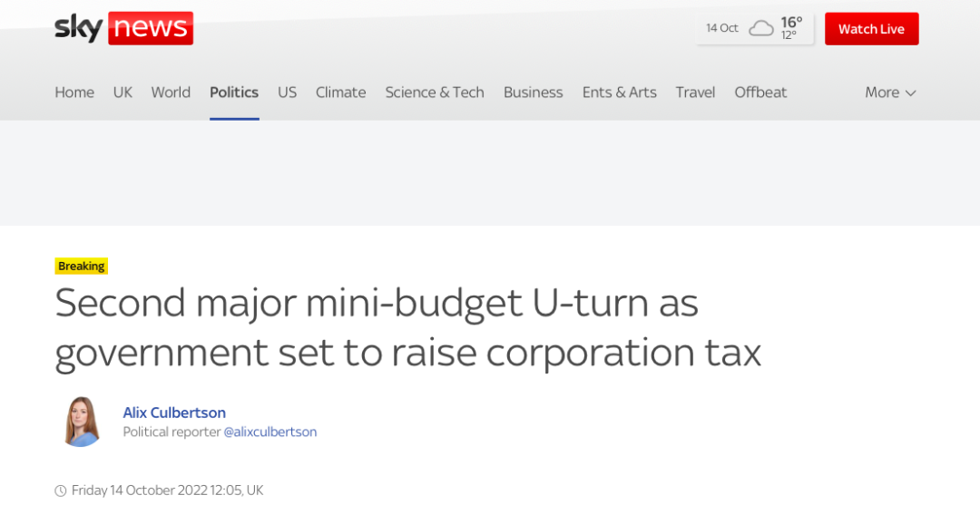The width and height of the screenshot is (980, 524).
Task: Click the 16° temperature reading
Action: coord(791,23)
